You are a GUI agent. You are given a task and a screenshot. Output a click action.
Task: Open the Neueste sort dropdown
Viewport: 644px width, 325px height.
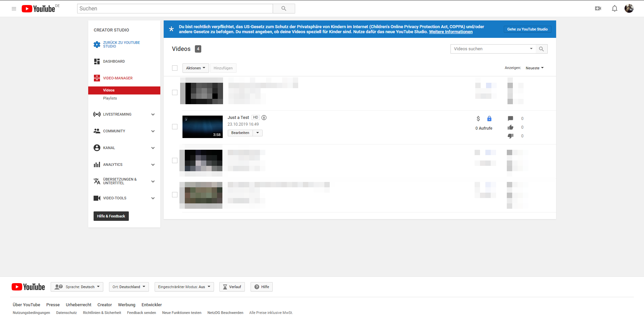coord(534,68)
